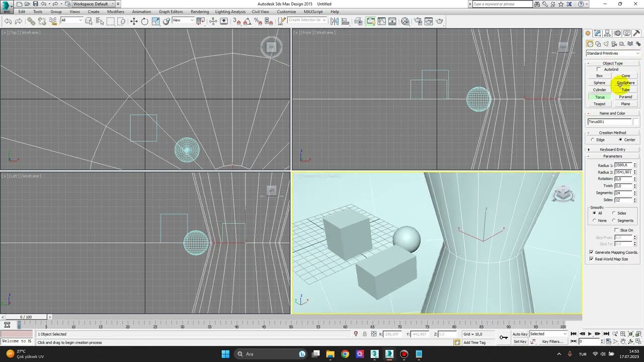Open the Modifiers menu
The height and width of the screenshot is (362, 644).
(116, 12)
